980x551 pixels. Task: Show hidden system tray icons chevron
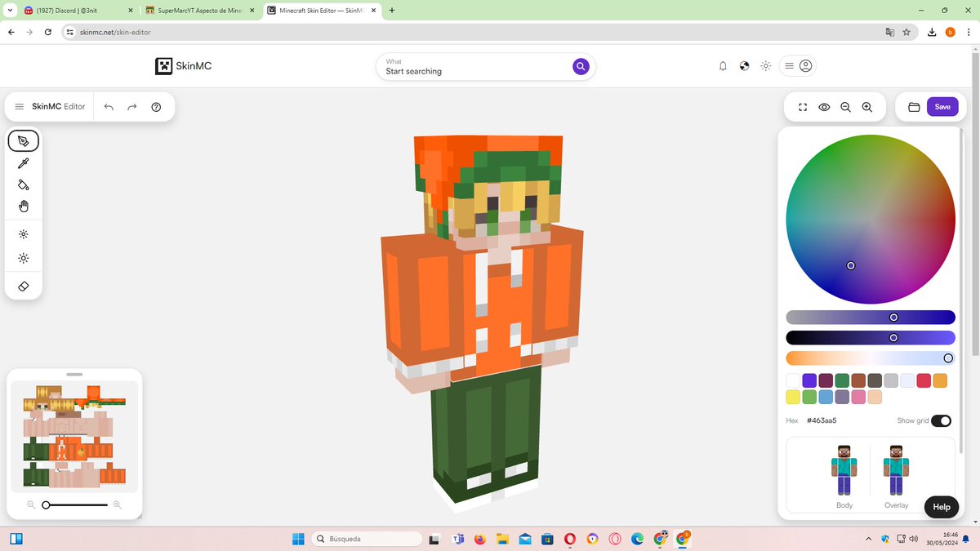point(869,539)
